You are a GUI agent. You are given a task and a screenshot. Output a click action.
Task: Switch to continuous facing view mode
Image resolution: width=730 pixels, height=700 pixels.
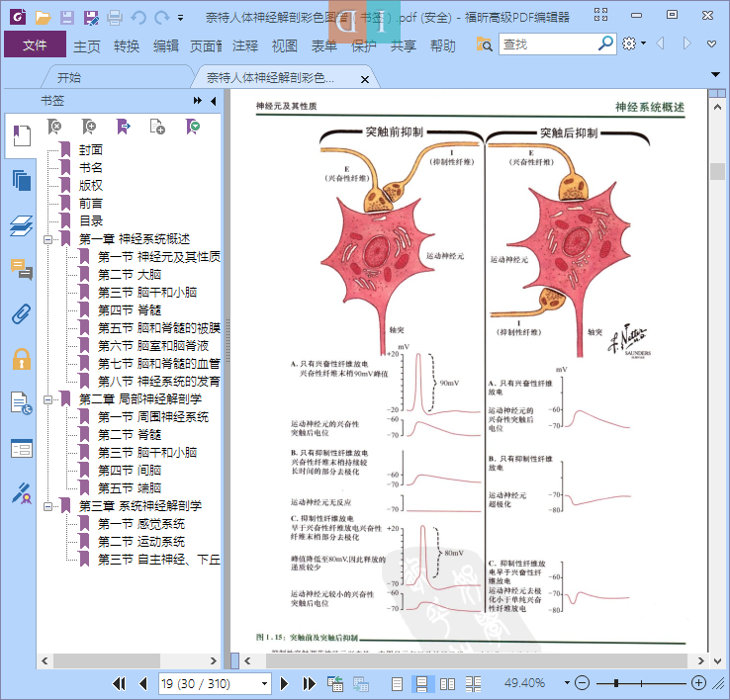[x=474, y=684]
